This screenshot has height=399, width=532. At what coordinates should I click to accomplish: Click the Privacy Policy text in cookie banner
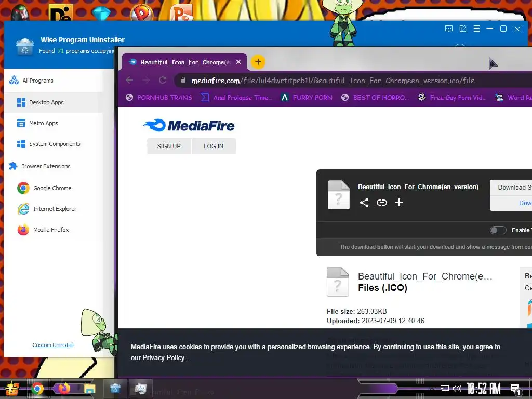tap(164, 357)
